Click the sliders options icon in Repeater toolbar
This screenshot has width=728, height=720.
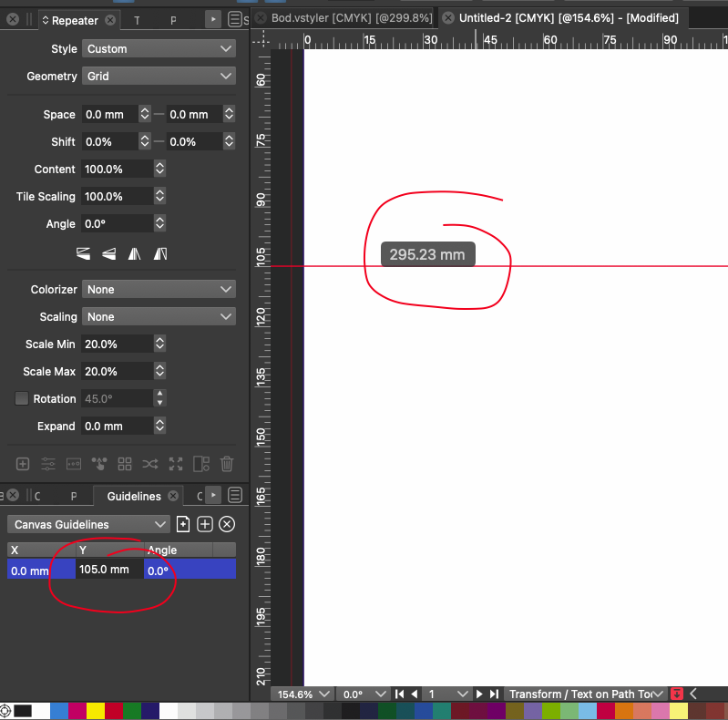click(x=48, y=464)
